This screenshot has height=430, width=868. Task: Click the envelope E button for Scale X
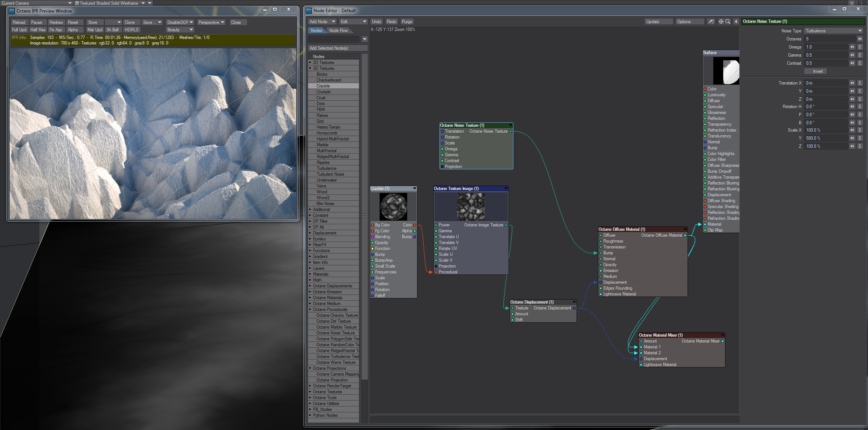coord(860,130)
